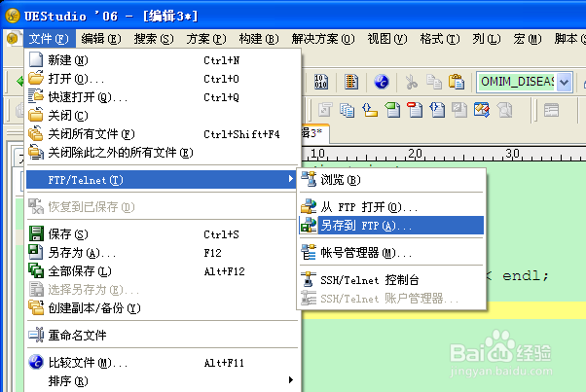Click the clipboard Paste icon
The height and width of the screenshot is (392, 586).
[457, 82]
